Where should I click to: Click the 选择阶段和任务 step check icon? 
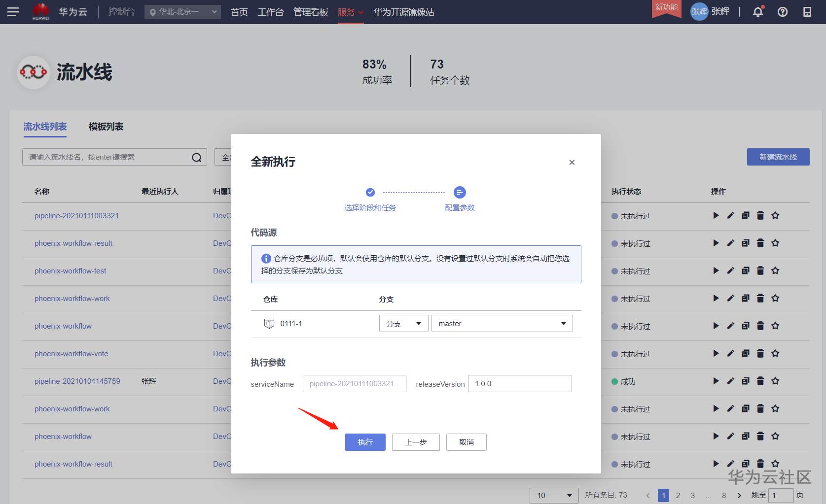click(x=370, y=192)
